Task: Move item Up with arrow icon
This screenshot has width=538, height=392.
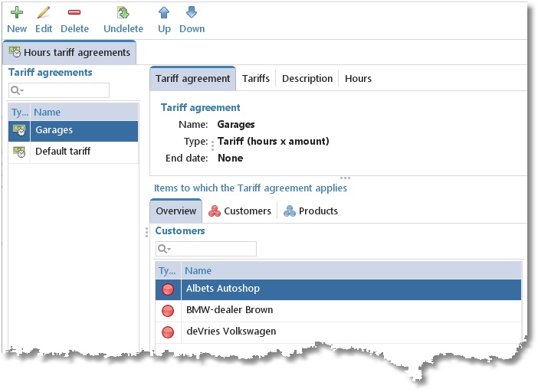Action: coord(164,13)
